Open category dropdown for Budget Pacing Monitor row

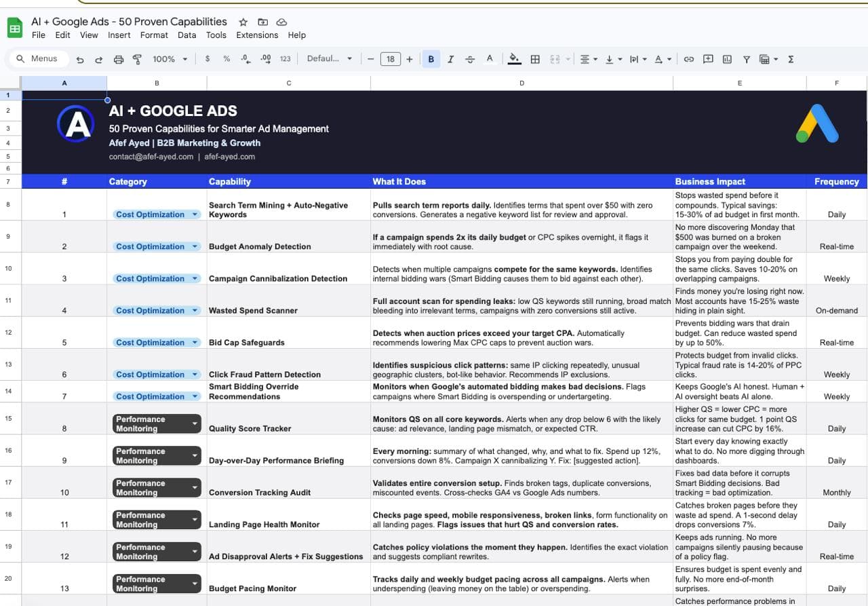tap(195, 584)
